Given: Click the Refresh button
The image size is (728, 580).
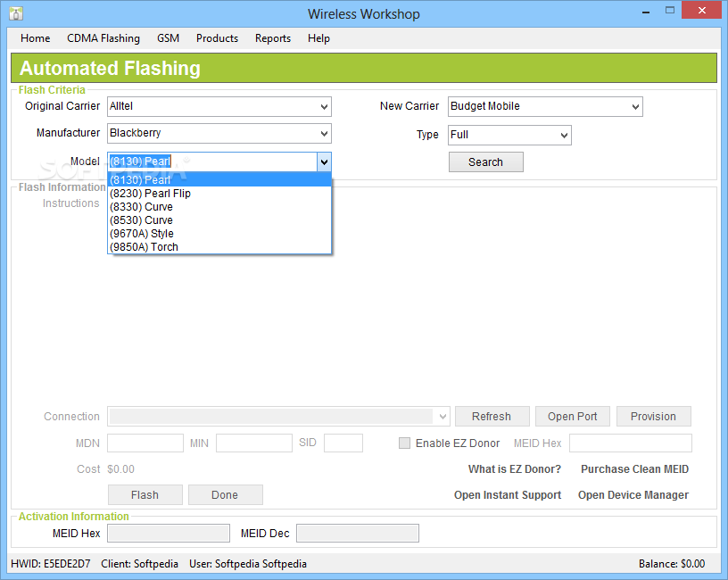Looking at the screenshot, I should coord(492,417).
